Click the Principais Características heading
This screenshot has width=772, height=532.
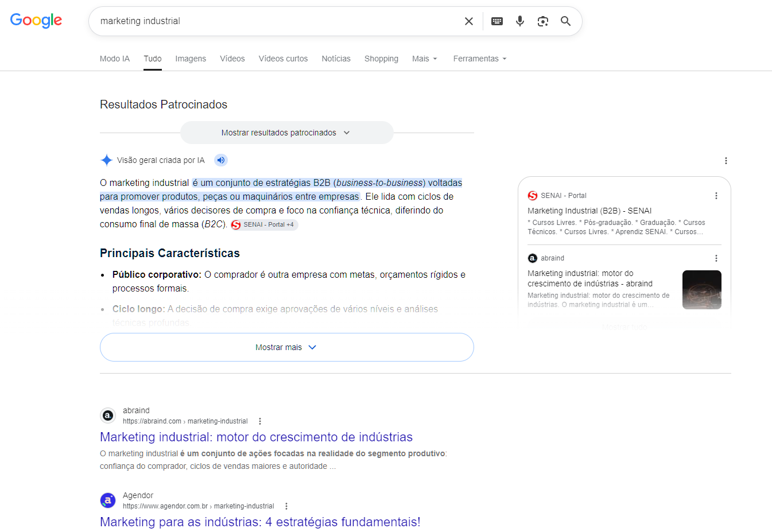(x=170, y=253)
